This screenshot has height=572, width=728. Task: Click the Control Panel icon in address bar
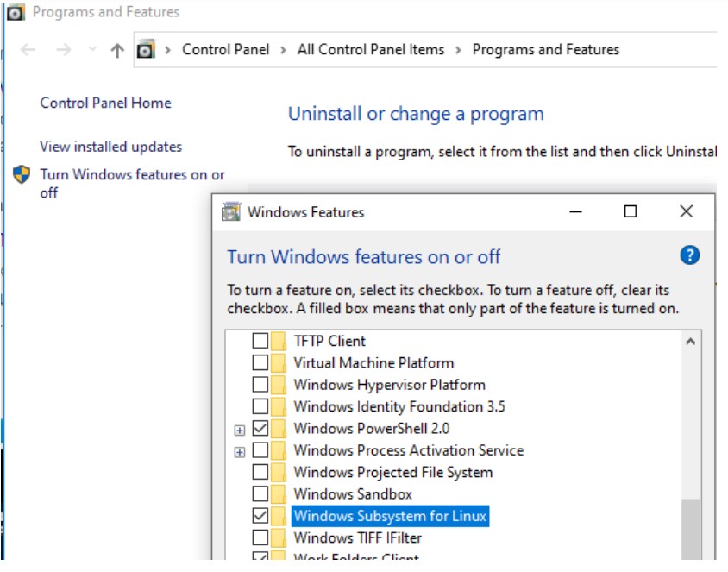[x=146, y=50]
